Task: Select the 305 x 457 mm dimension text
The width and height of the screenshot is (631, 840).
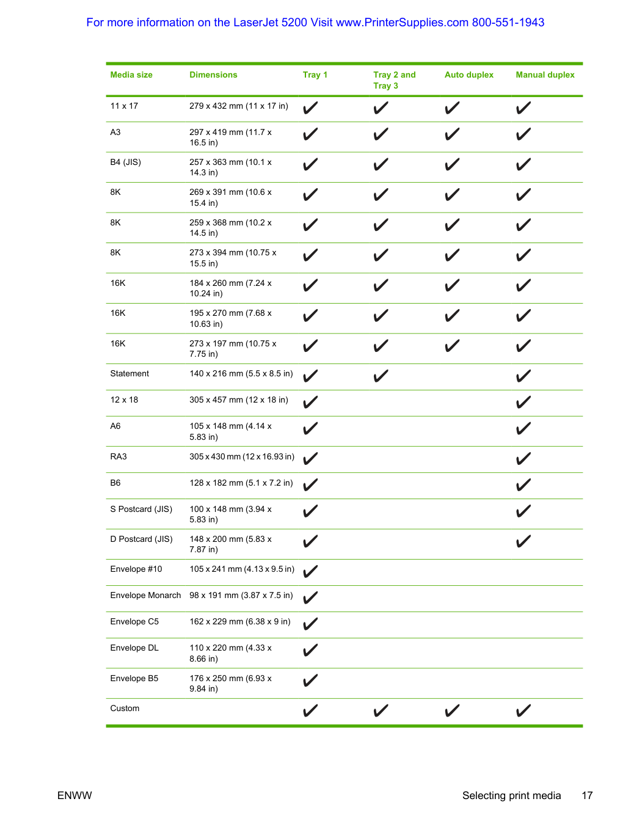Action: tap(216, 400)
